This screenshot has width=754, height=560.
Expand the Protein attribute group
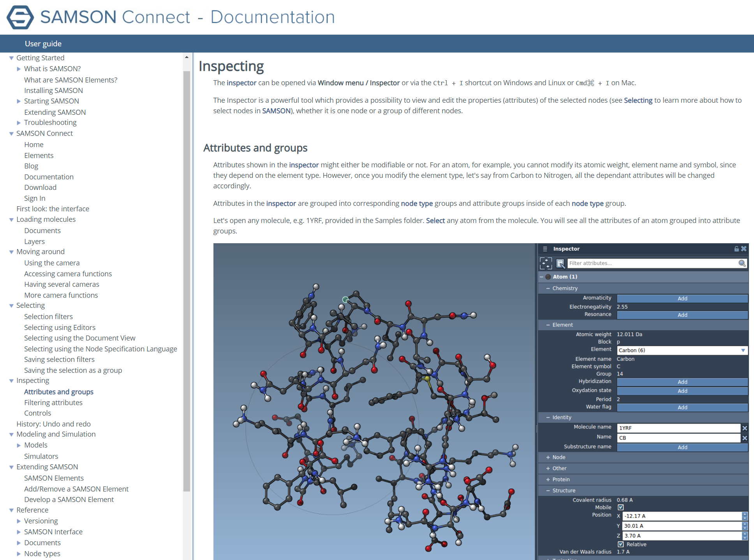[548, 479]
